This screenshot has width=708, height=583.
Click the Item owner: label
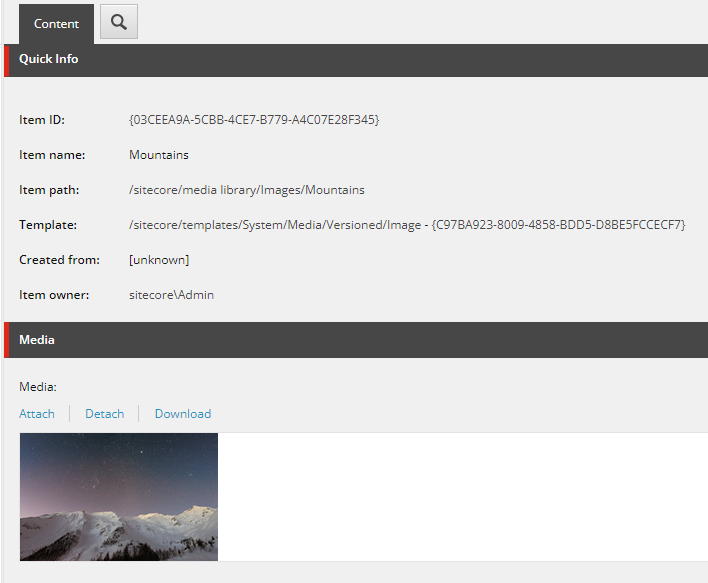54,295
